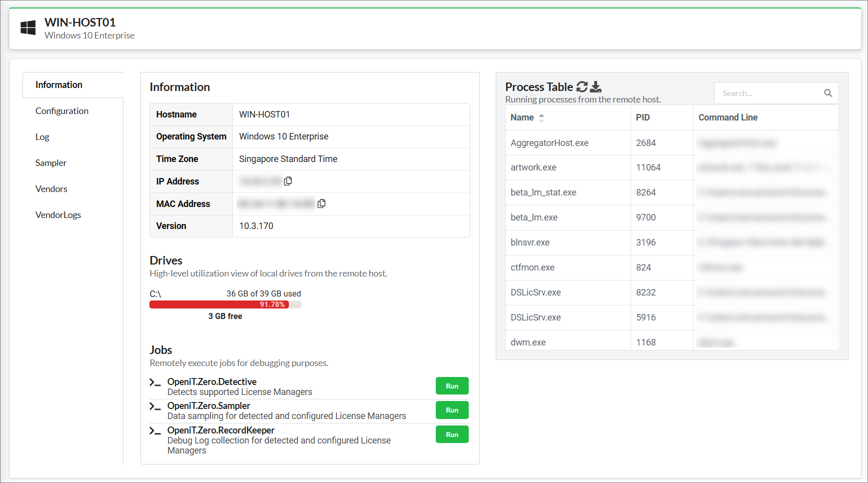Run the OpeniT.Zero.RecordKeeper job

coord(452,434)
